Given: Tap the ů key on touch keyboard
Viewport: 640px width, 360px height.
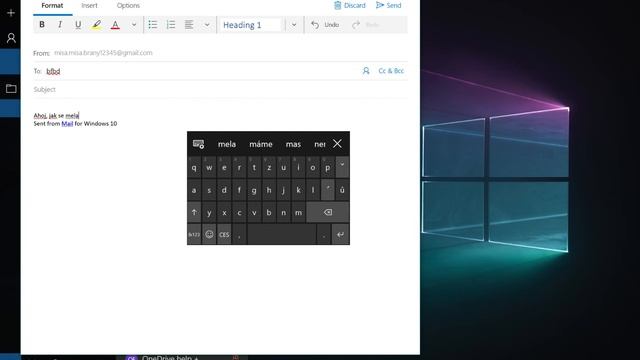Looking at the screenshot, I should pyautogui.click(x=342, y=190).
